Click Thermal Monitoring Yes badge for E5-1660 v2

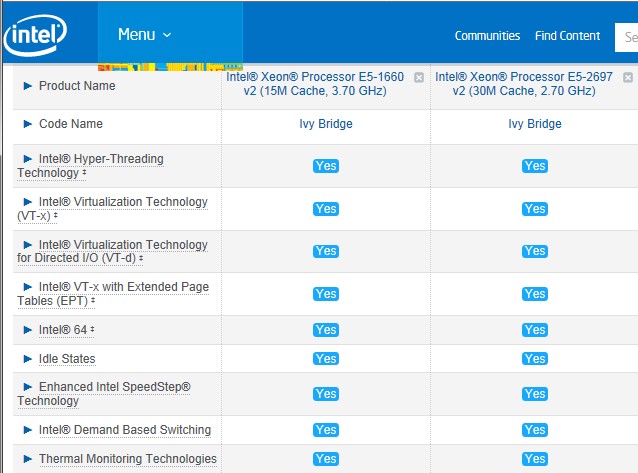pos(326,459)
